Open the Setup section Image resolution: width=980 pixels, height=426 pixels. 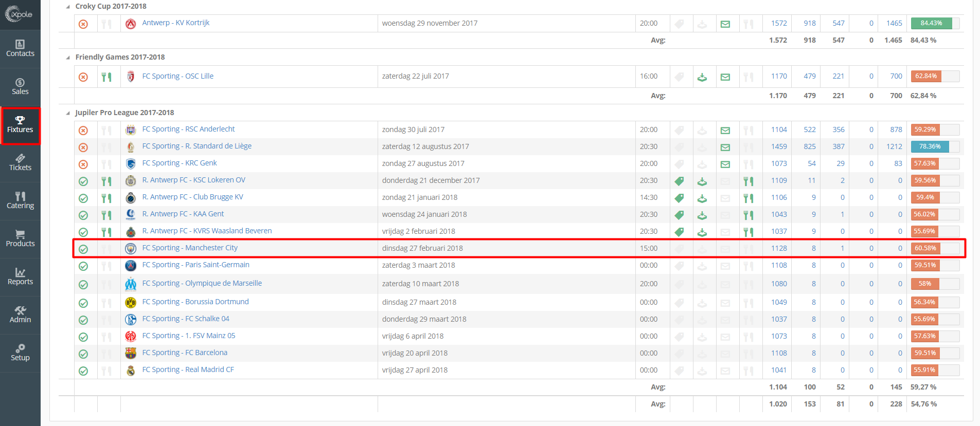pyautogui.click(x=20, y=353)
